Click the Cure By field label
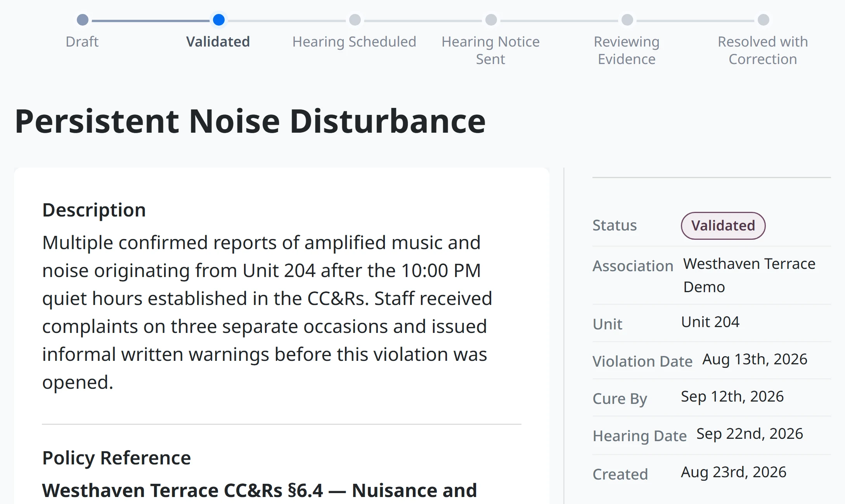 [620, 399]
